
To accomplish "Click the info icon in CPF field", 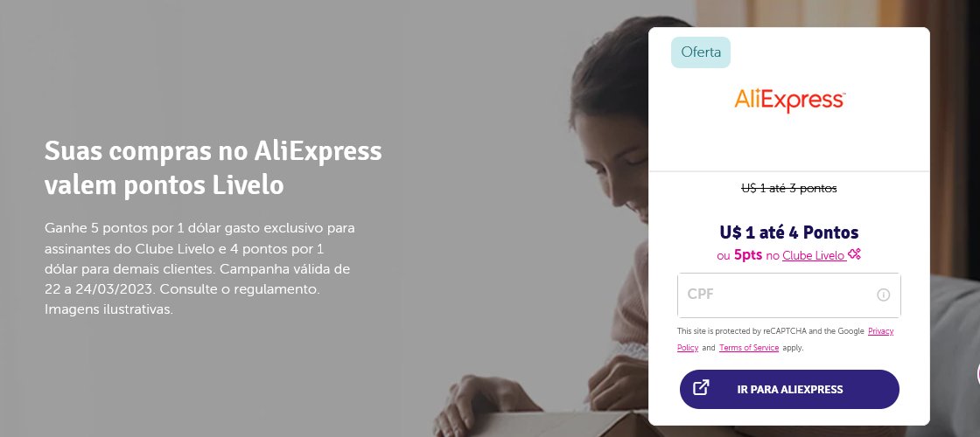I will [x=883, y=295].
